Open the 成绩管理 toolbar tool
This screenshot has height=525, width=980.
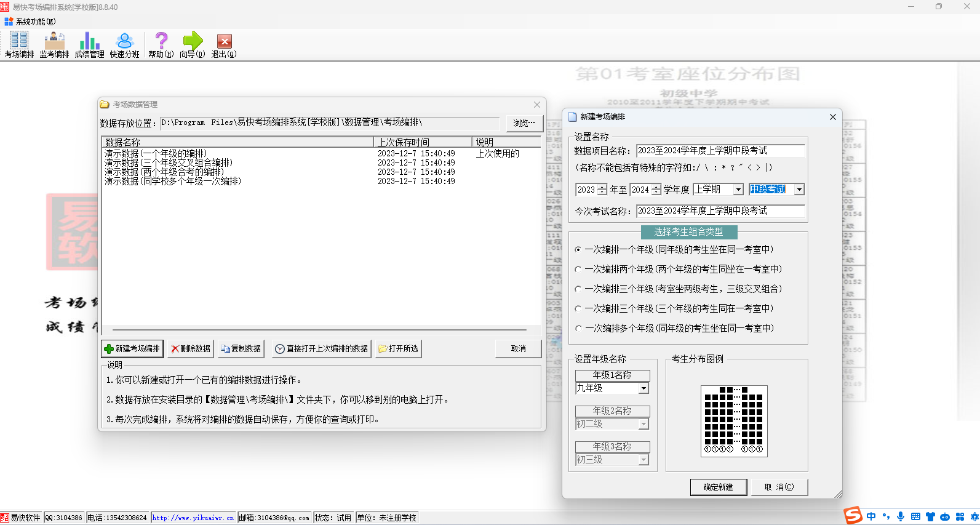pos(89,45)
